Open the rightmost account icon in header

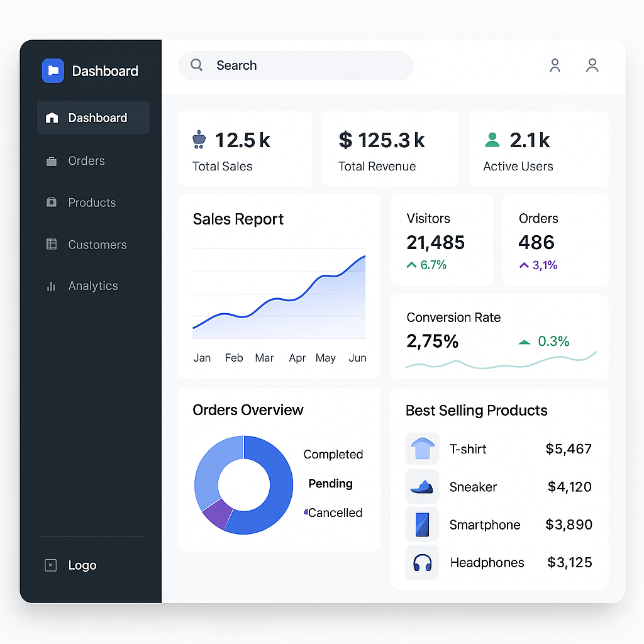(x=592, y=65)
